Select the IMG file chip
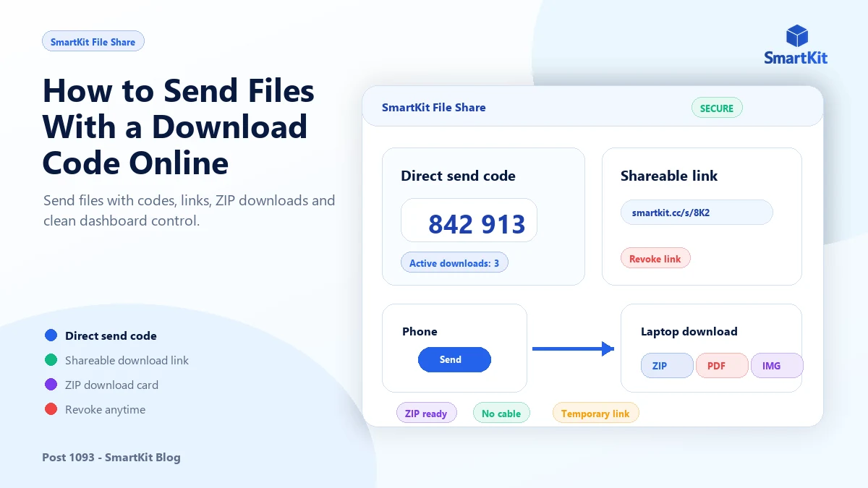 pos(777,365)
